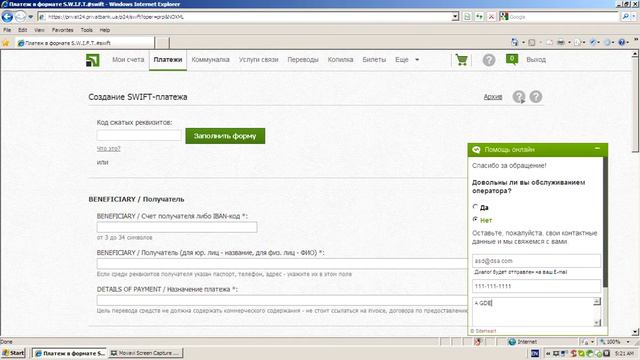Click the Счет получателя либо IBAN-код field
640x360 pixels.
(x=177, y=227)
